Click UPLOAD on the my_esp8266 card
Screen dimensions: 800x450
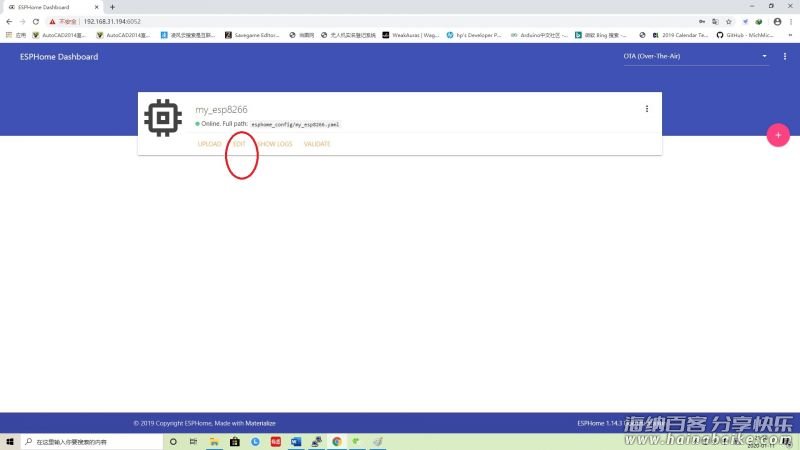pos(209,144)
